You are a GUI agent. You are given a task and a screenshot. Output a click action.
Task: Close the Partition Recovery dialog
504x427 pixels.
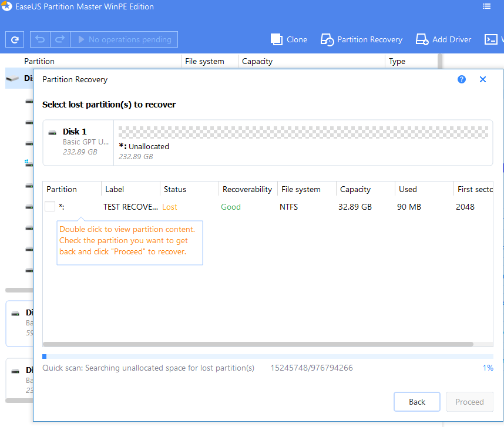coord(482,79)
